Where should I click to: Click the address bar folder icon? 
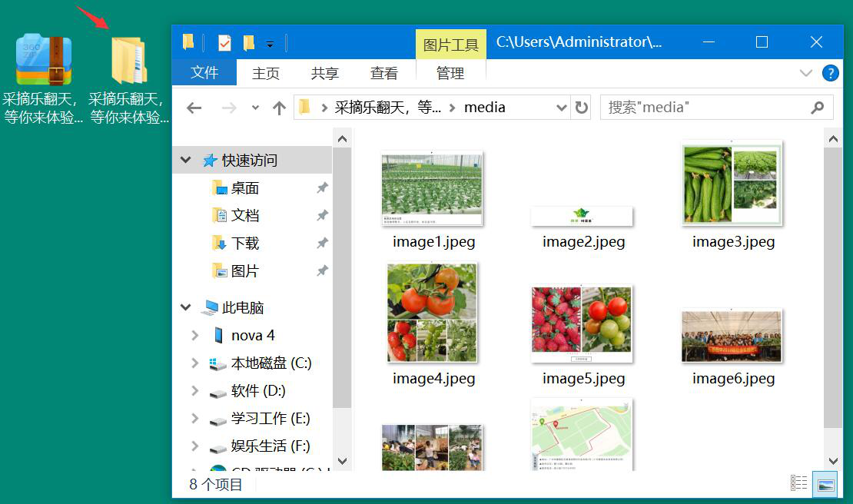click(304, 107)
